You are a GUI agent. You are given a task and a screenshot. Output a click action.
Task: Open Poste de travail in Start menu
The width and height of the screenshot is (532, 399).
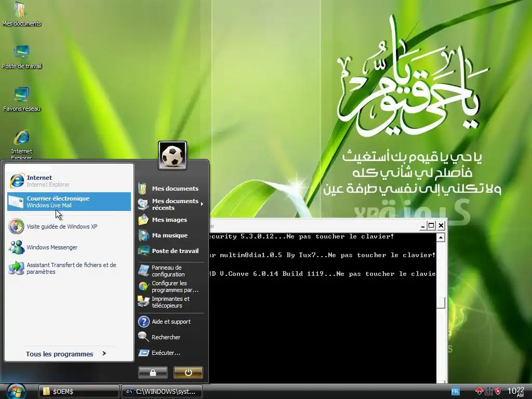pos(170,251)
